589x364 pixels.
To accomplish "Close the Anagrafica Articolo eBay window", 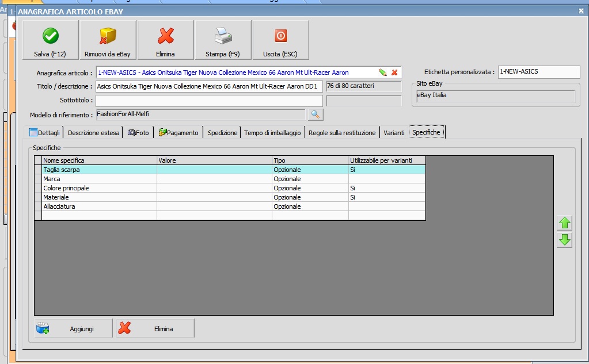I will pyautogui.click(x=581, y=11).
